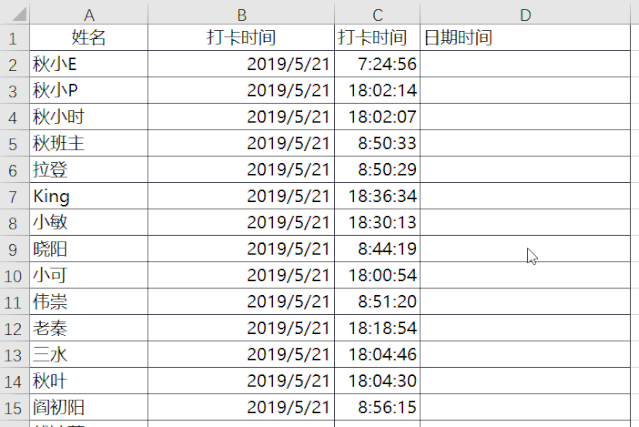Select row 7 header
This screenshot has width=639, height=427.
click(x=14, y=196)
